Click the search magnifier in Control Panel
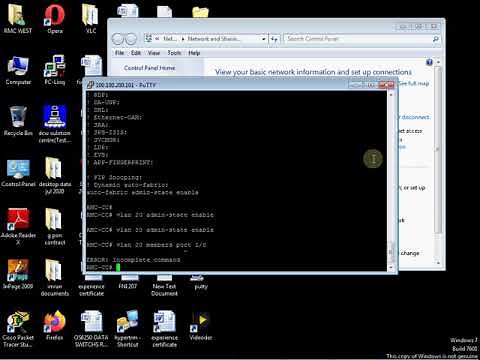Image resolution: width=480 pixels, height=360 pixels. 435,39
